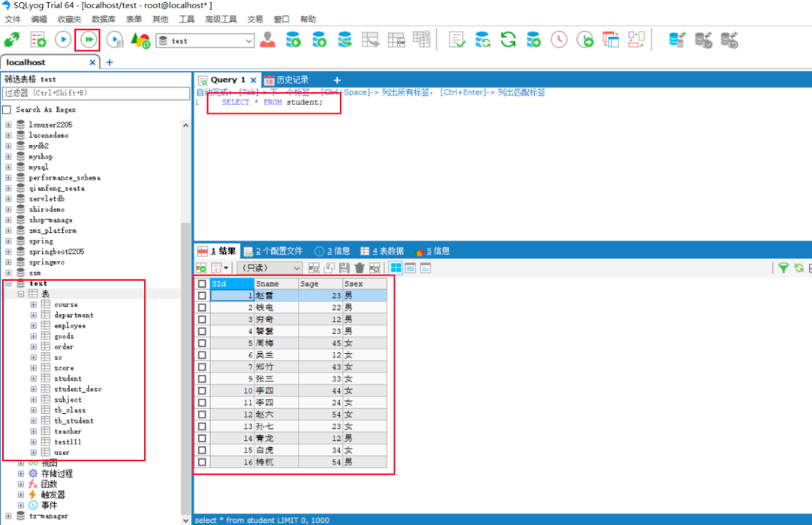This screenshot has height=525, width=812.
Task: Switch results to grid view icon
Action: [x=395, y=267]
